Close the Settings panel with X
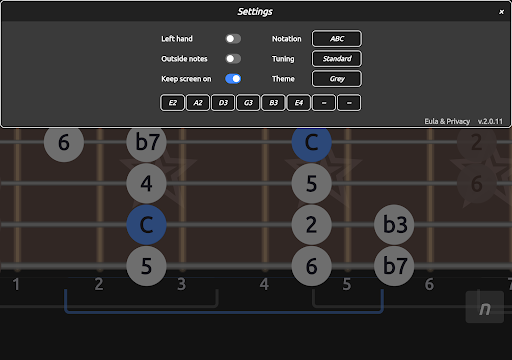Image resolution: width=512 pixels, height=360 pixels. pyautogui.click(x=501, y=12)
